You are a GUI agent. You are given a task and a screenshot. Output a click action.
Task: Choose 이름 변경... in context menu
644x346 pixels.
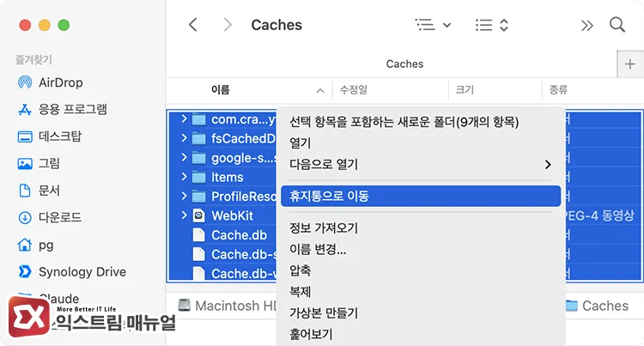coord(318,249)
